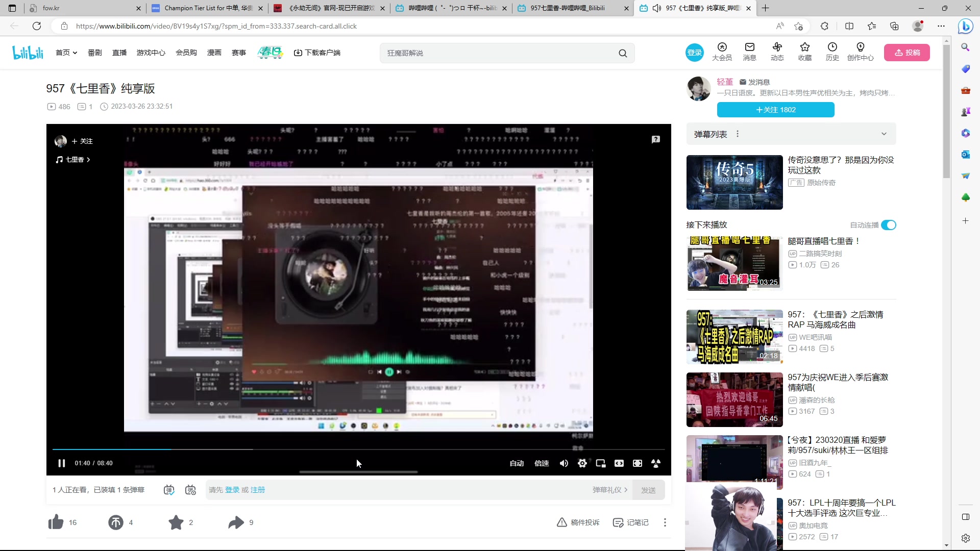Mute the video with the volume icon

click(x=564, y=463)
